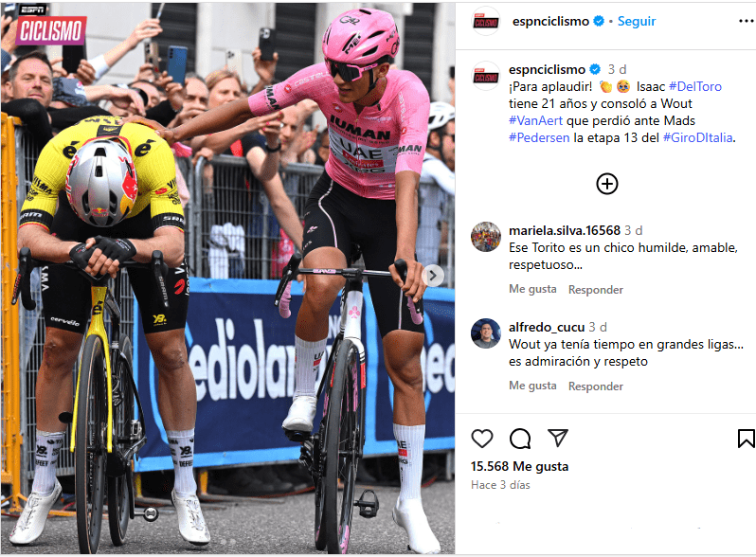Open the #GiroDItalia hashtag link
The height and width of the screenshot is (557, 756).
(697, 138)
